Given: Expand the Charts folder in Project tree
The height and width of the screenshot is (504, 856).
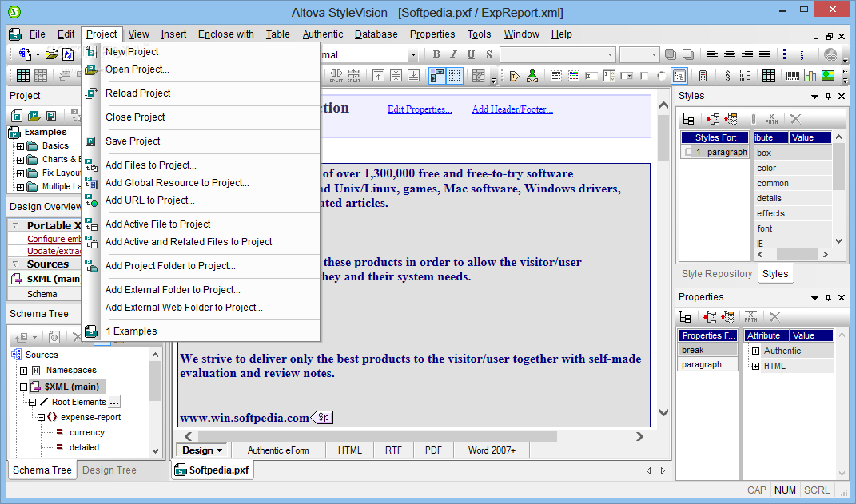Looking at the screenshot, I should tap(20, 160).
